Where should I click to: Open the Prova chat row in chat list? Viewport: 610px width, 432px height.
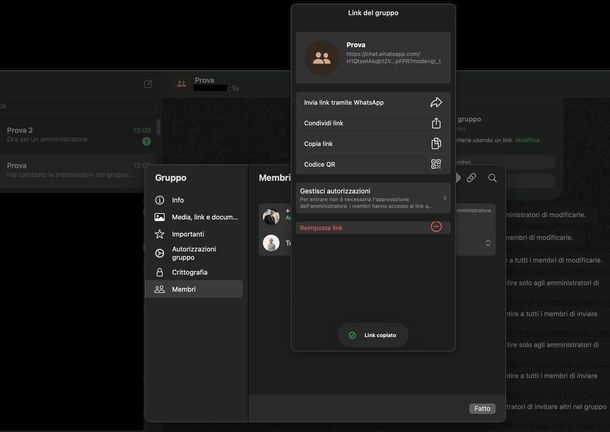click(x=78, y=170)
